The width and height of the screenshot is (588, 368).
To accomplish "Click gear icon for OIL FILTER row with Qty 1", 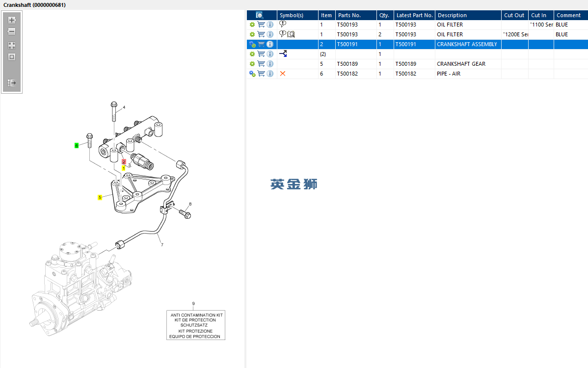I will point(252,25).
